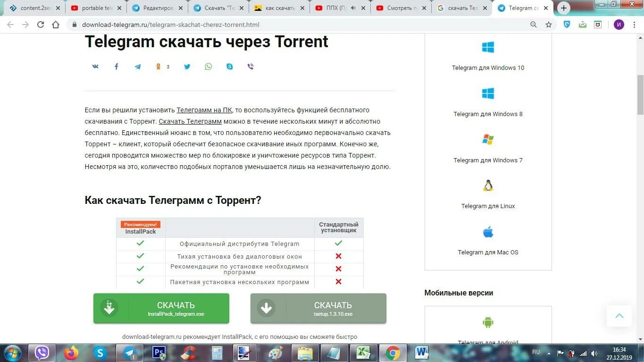Switch to the Смотреть YouTube tab
Image resolution: width=644 pixels, height=362 pixels.
click(x=401, y=8)
